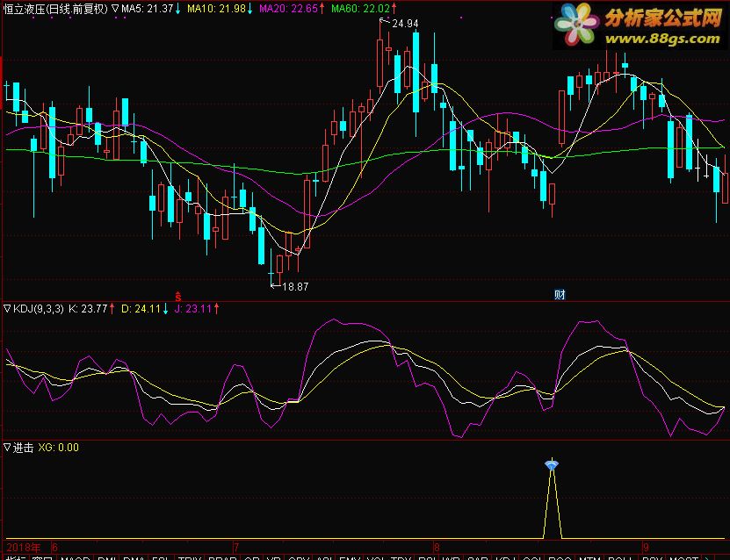Viewport: 730px width, 560px height.
Task: Click month 7 on the time axis
Action: point(236,548)
